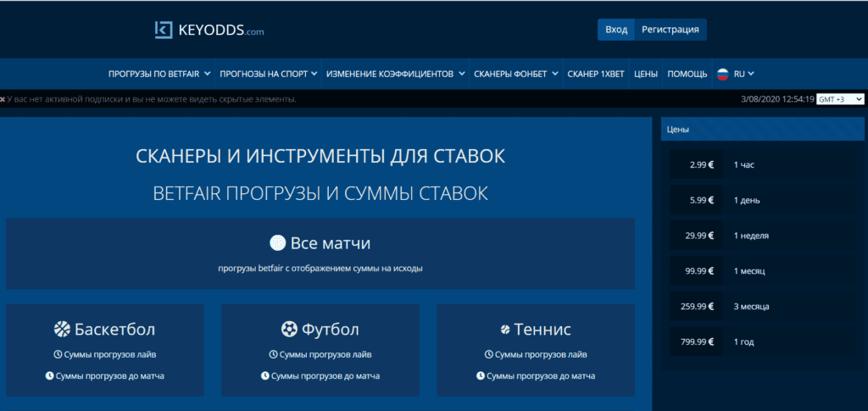Screen dimensions: 868x411
Task: Expand the Сканеры Фонбет menu
Action: pos(516,74)
